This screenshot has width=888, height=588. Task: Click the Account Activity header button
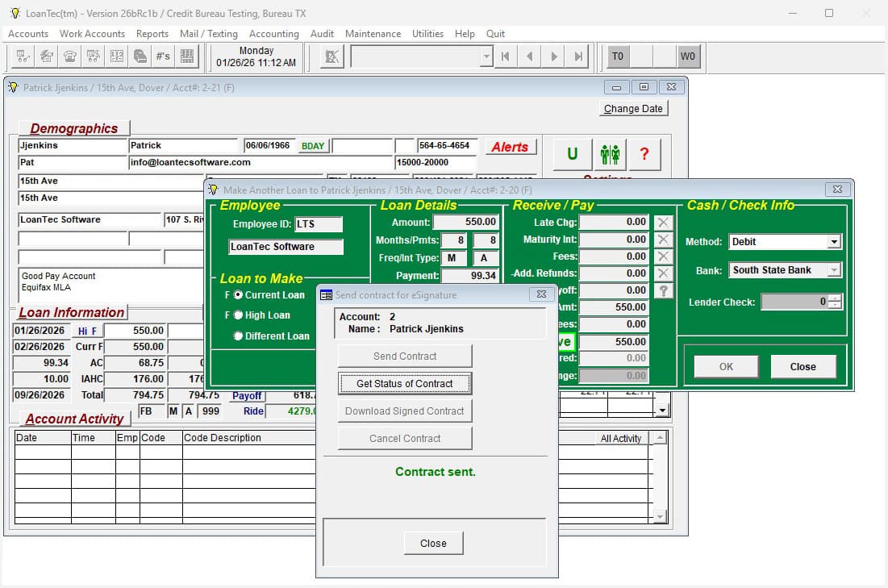[74, 419]
